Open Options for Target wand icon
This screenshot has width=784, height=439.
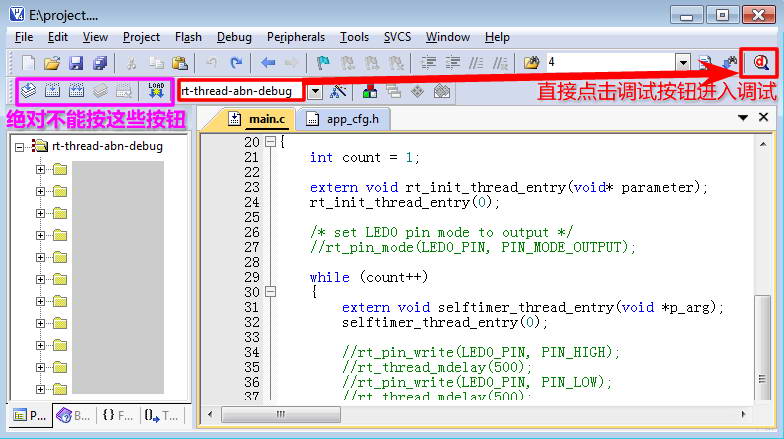pos(338,91)
